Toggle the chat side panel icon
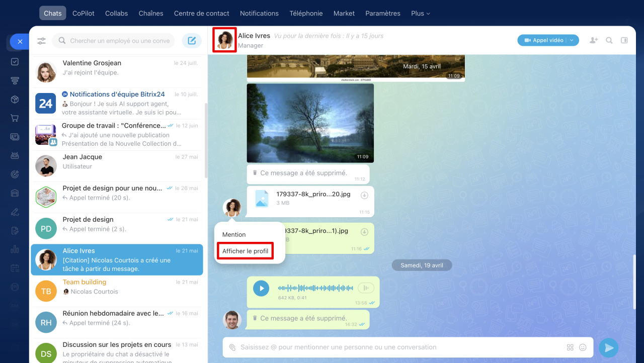The height and width of the screenshot is (363, 644). 624,40
